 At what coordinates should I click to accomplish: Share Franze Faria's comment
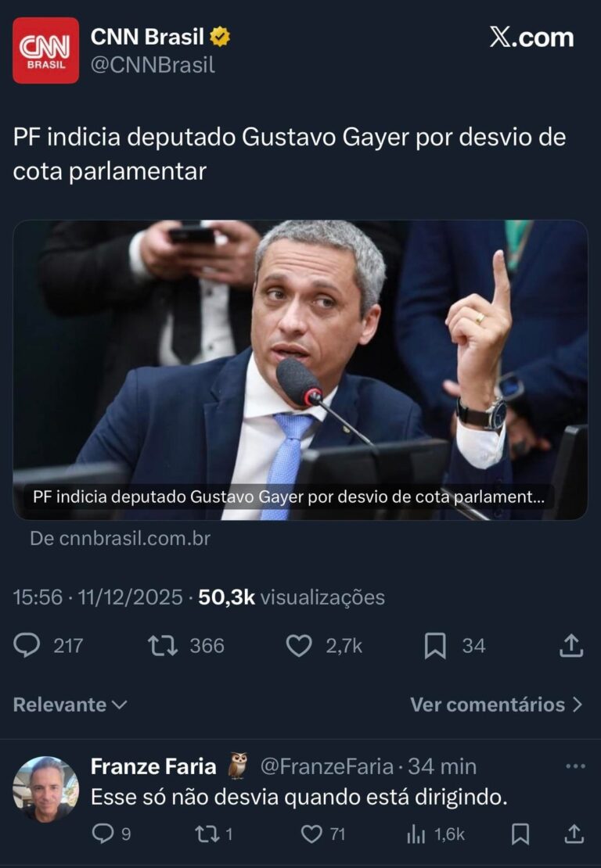click(x=574, y=834)
